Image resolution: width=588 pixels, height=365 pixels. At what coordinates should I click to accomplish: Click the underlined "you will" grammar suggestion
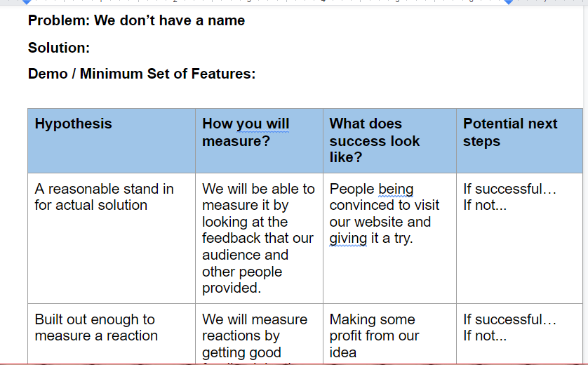[262, 124]
